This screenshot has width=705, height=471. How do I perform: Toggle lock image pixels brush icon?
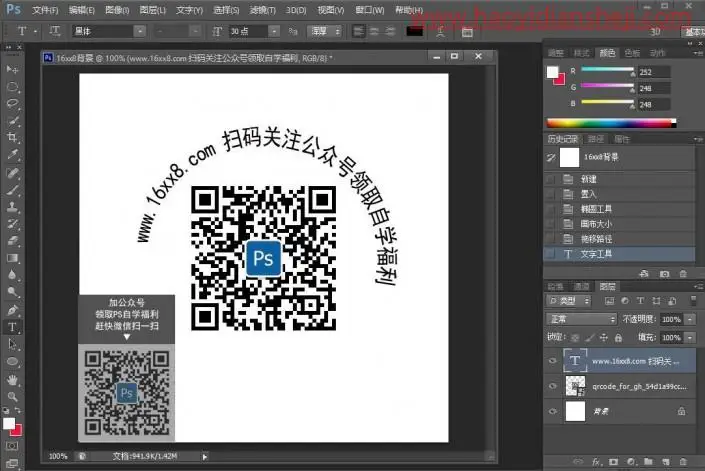[x=589, y=337]
